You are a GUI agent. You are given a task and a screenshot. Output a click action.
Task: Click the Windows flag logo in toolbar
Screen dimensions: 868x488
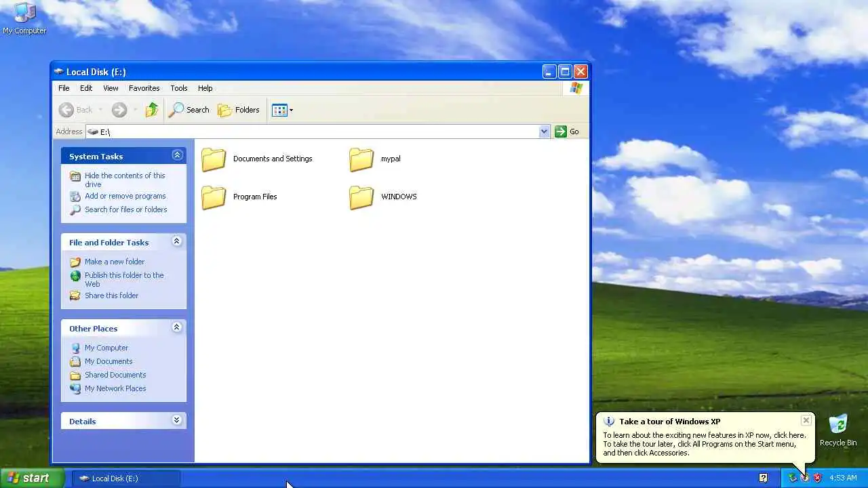tap(576, 88)
